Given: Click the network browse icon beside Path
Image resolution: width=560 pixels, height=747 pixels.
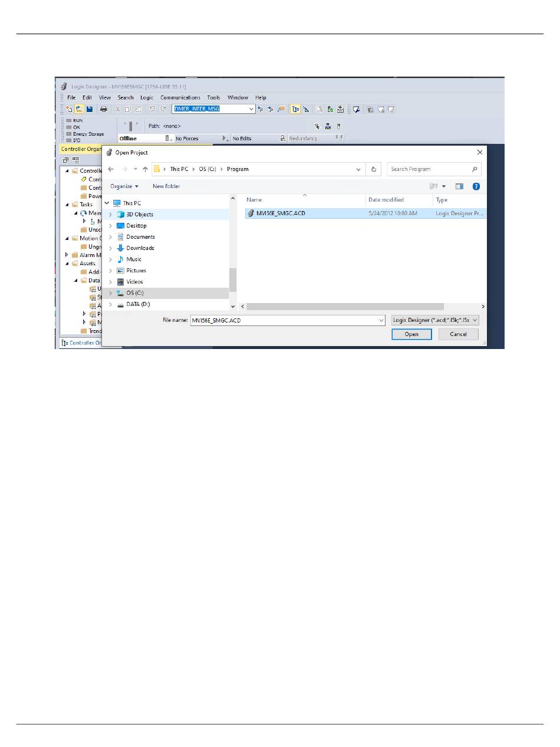Looking at the screenshot, I should (328, 126).
